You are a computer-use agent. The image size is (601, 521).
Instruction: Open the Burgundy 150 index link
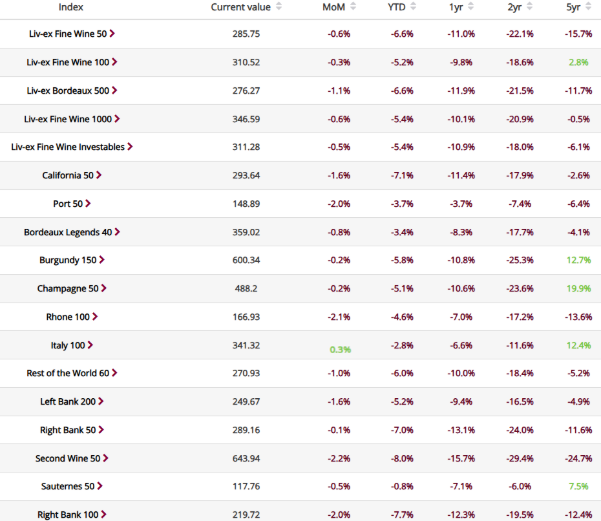tap(65, 260)
